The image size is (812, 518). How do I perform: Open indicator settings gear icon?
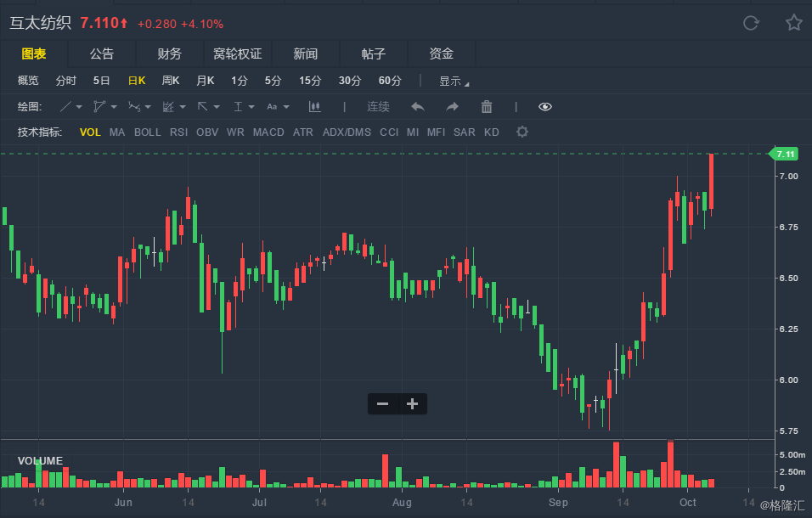[x=522, y=132]
